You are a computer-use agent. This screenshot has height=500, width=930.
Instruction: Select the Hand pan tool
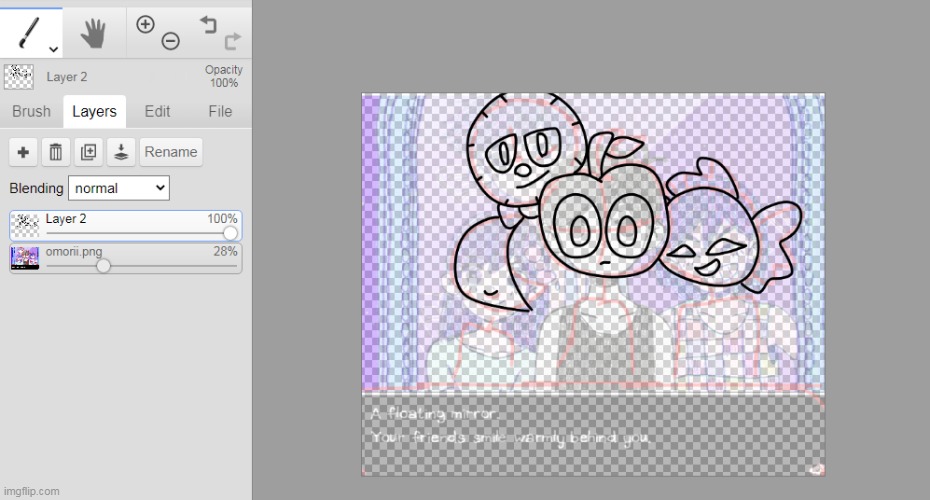(x=93, y=33)
